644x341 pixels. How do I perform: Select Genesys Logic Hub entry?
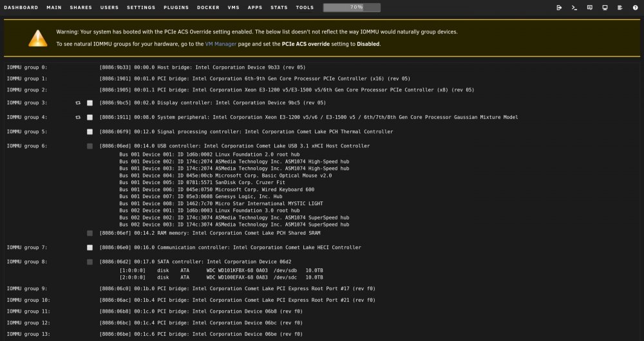click(x=202, y=196)
